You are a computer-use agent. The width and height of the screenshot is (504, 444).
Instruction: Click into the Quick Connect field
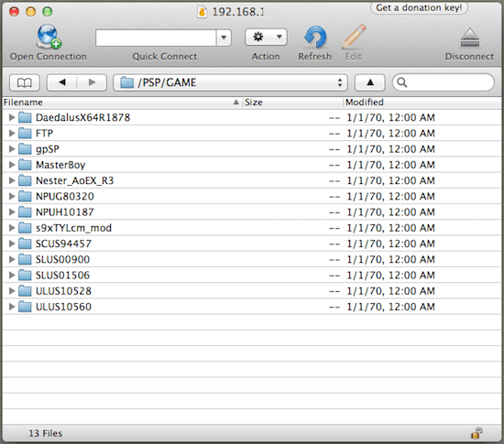156,38
